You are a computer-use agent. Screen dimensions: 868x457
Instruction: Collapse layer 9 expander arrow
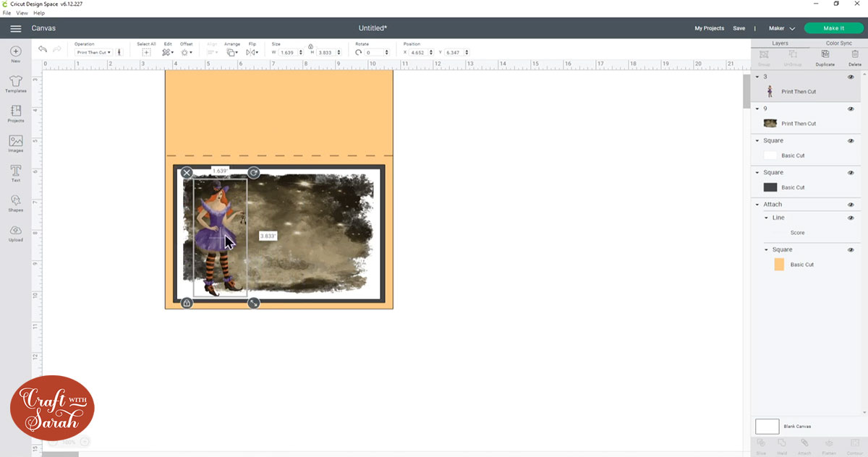pos(757,108)
